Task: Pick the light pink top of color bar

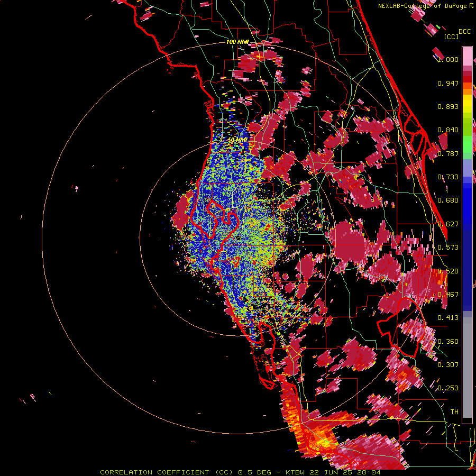Action: pos(467,56)
